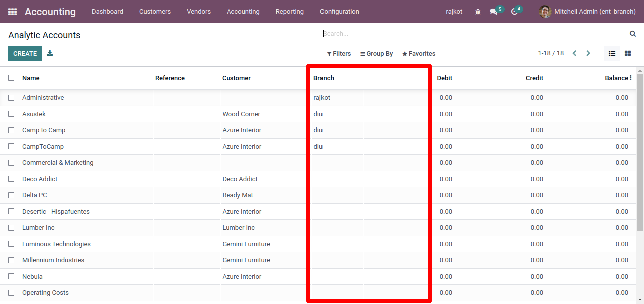The image size is (644, 304).
Task: Click the 1-18 / 18 pager counter
Action: 551,53
